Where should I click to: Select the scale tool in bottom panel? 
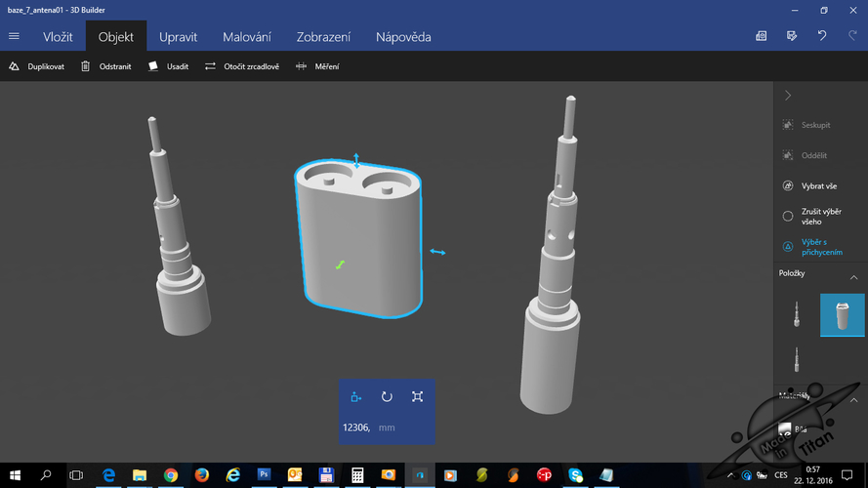(417, 396)
